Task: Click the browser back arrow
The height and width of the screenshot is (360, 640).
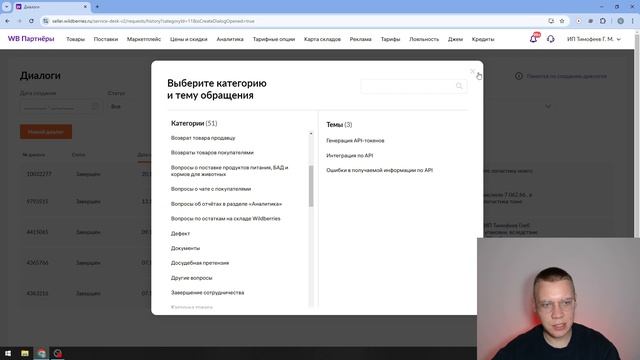Action: pyautogui.click(x=7, y=21)
